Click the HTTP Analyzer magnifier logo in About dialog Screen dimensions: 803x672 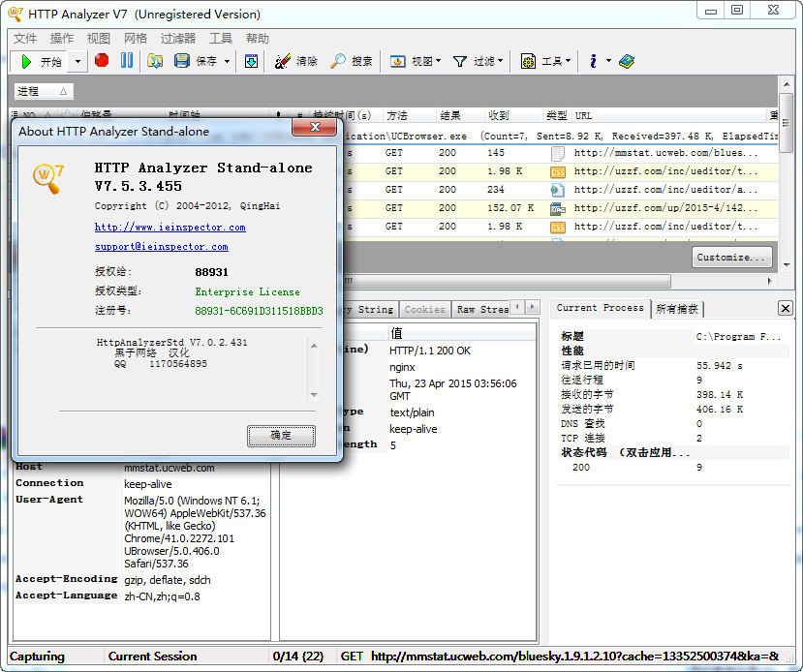point(48,178)
